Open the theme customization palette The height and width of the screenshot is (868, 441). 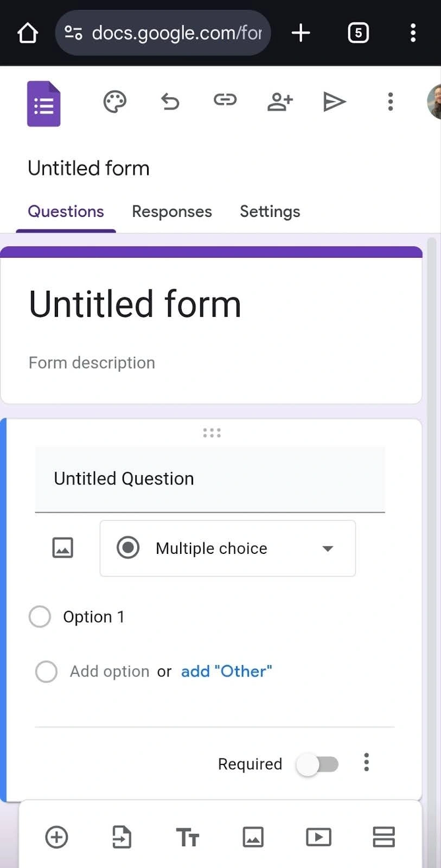114,101
